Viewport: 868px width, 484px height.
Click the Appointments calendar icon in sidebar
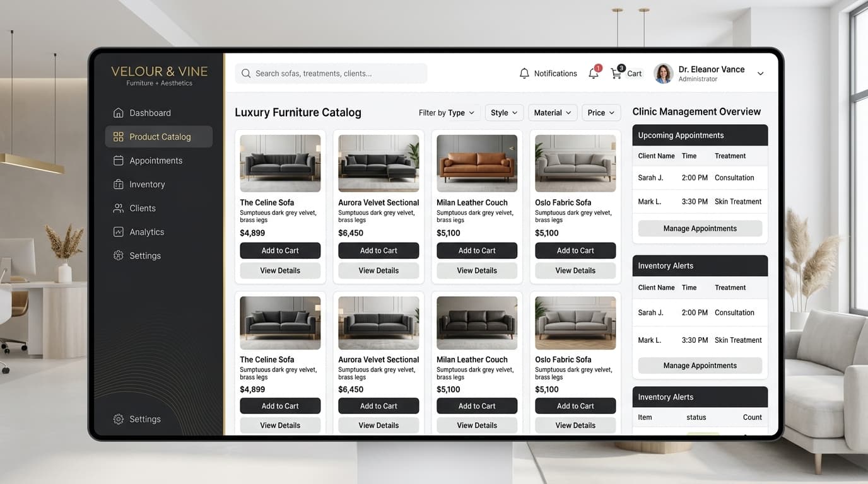click(118, 161)
